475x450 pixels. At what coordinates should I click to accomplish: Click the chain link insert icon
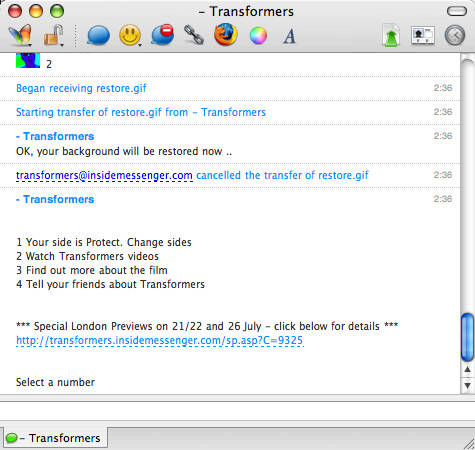(194, 35)
